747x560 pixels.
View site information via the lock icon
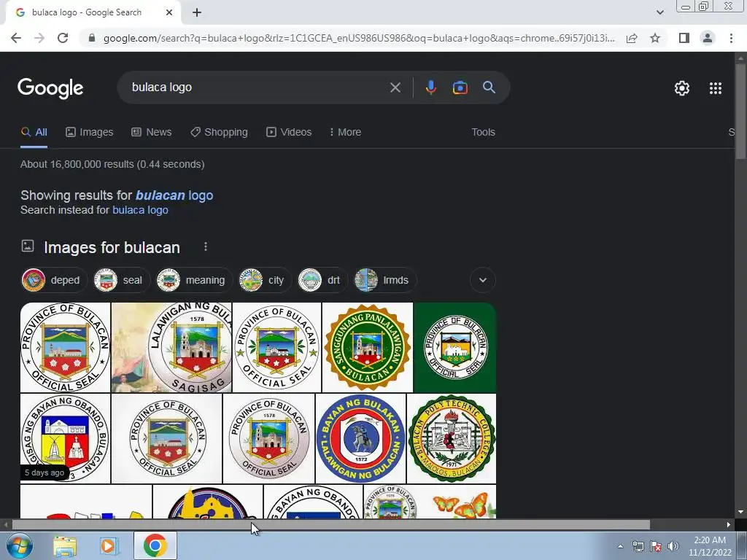[x=92, y=38]
